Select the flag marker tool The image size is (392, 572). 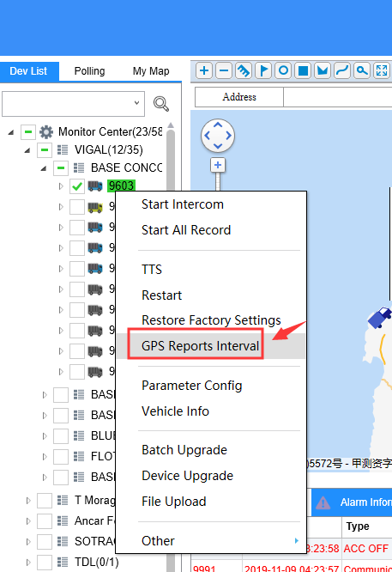(x=263, y=70)
